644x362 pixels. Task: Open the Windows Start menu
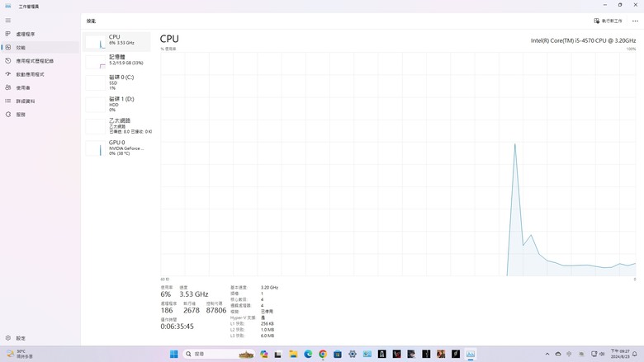173,354
